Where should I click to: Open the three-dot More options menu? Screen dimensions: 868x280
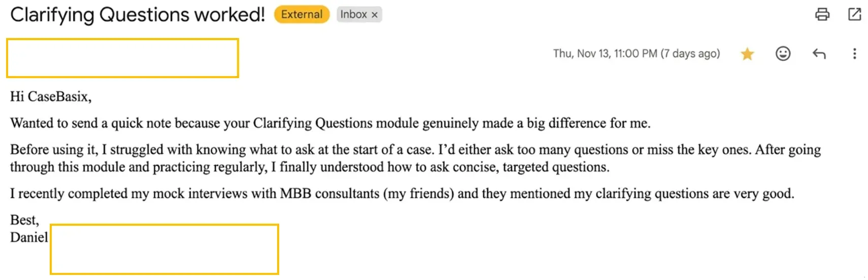click(x=854, y=54)
